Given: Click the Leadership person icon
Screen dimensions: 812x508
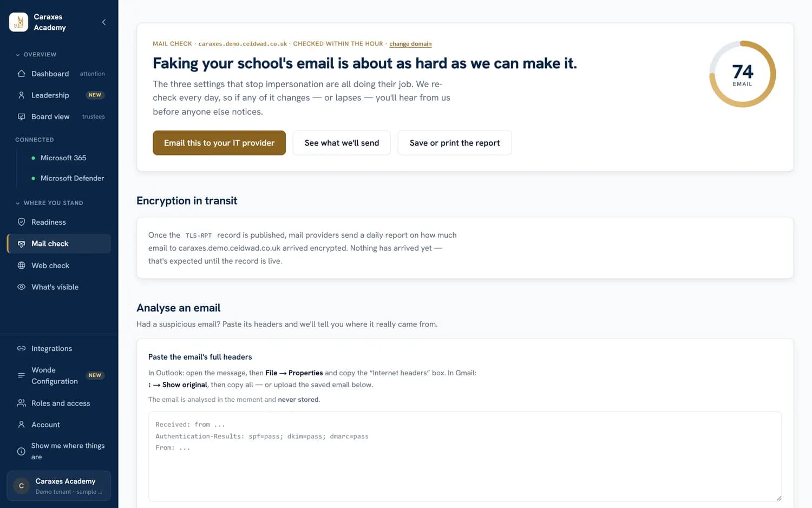Looking at the screenshot, I should pos(22,95).
